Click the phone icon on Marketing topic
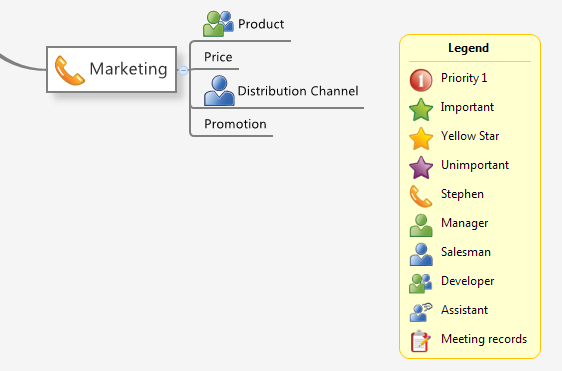This screenshot has height=371, width=562. [x=70, y=70]
